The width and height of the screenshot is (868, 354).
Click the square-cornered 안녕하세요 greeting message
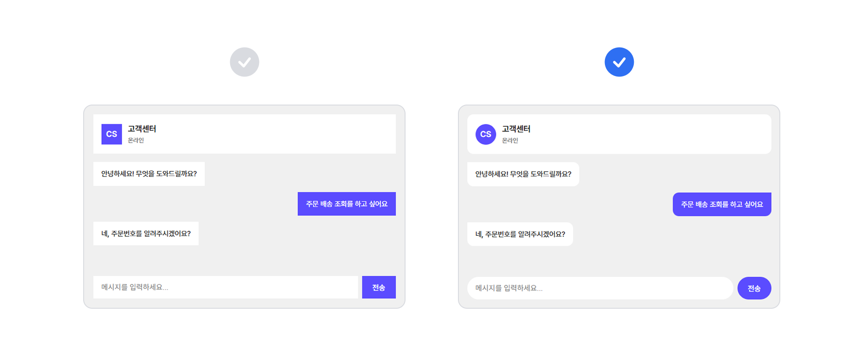click(x=149, y=174)
